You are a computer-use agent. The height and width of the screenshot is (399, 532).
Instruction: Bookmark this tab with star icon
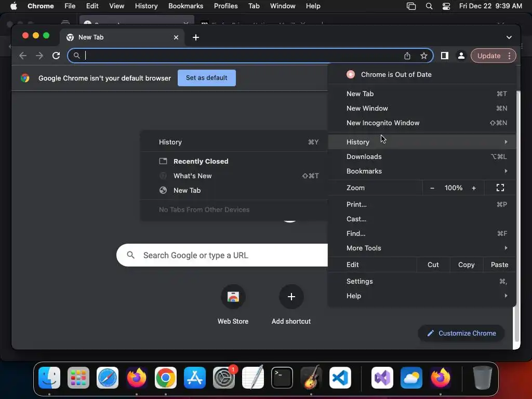coord(424,56)
